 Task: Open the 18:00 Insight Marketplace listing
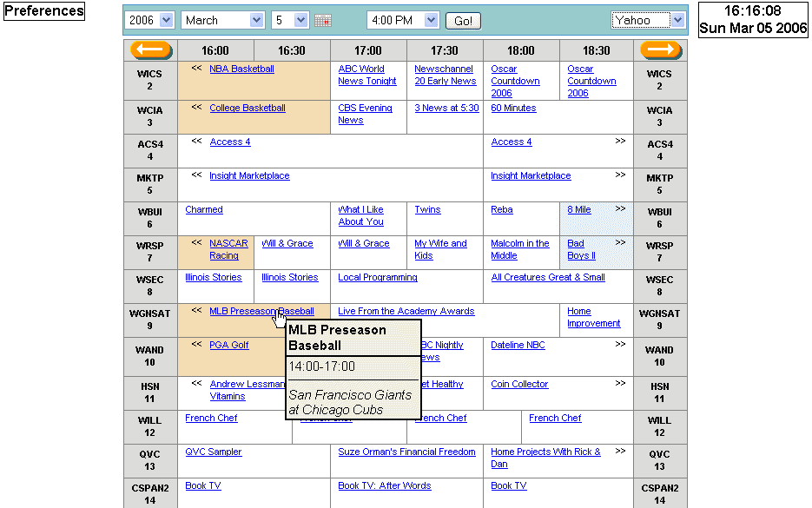pyautogui.click(x=531, y=175)
